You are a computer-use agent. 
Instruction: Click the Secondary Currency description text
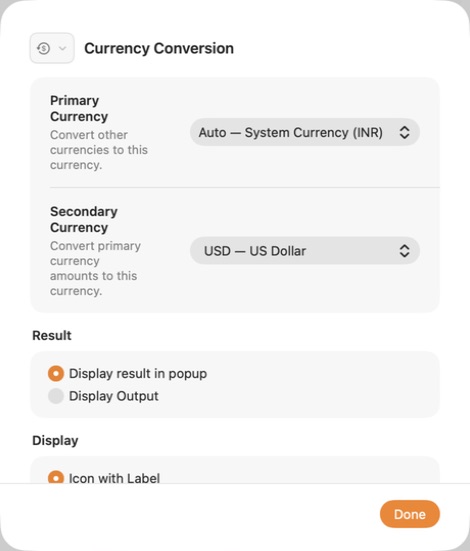(x=95, y=268)
